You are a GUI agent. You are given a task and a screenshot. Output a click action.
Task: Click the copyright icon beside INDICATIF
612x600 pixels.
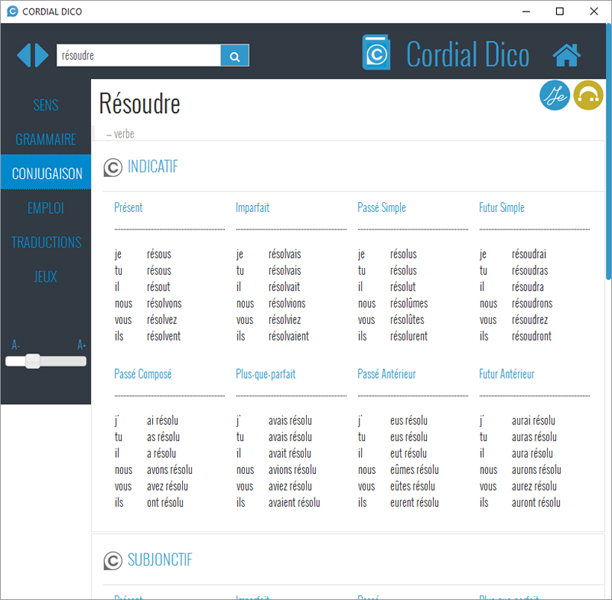(x=113, y=167)
